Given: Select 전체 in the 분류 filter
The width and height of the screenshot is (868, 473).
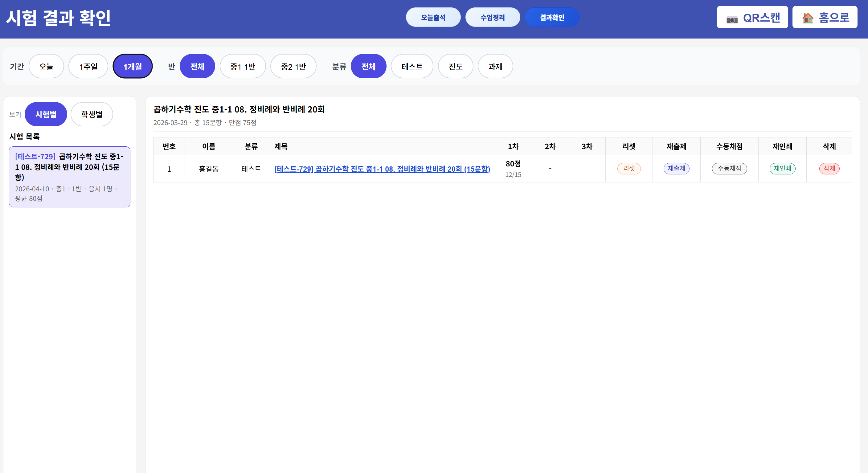Looking at the screenshot, I should coord(368,66).
